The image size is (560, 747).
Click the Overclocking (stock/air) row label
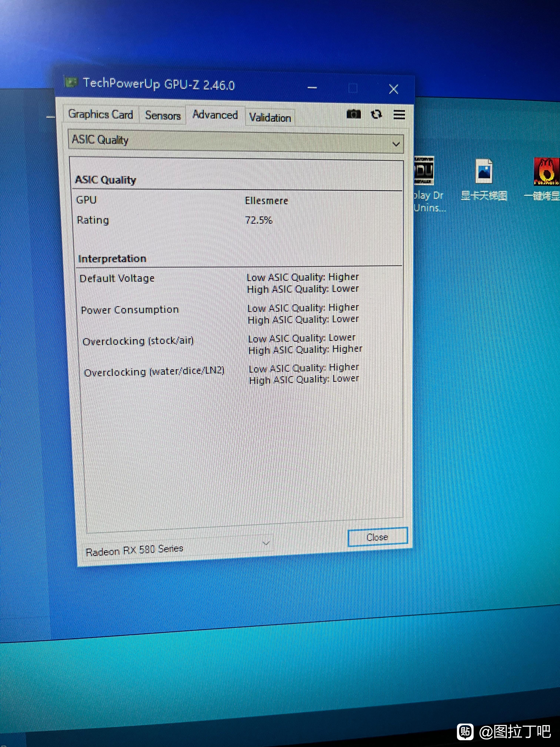138,341
